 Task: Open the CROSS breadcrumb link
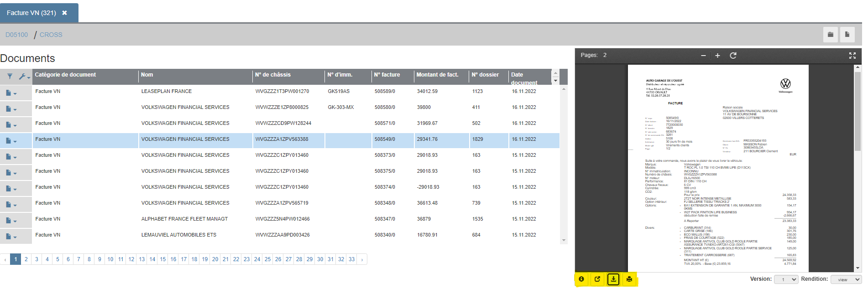[51, 35]
